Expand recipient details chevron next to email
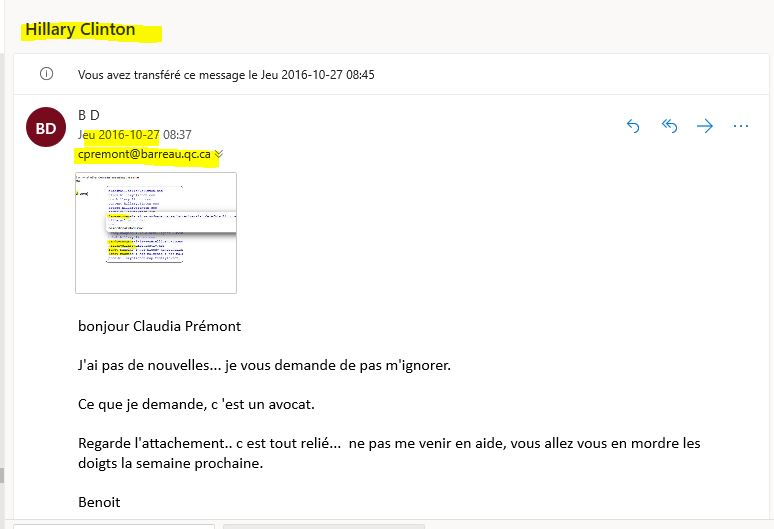This screenshot has width=774, height=529. 219,154
